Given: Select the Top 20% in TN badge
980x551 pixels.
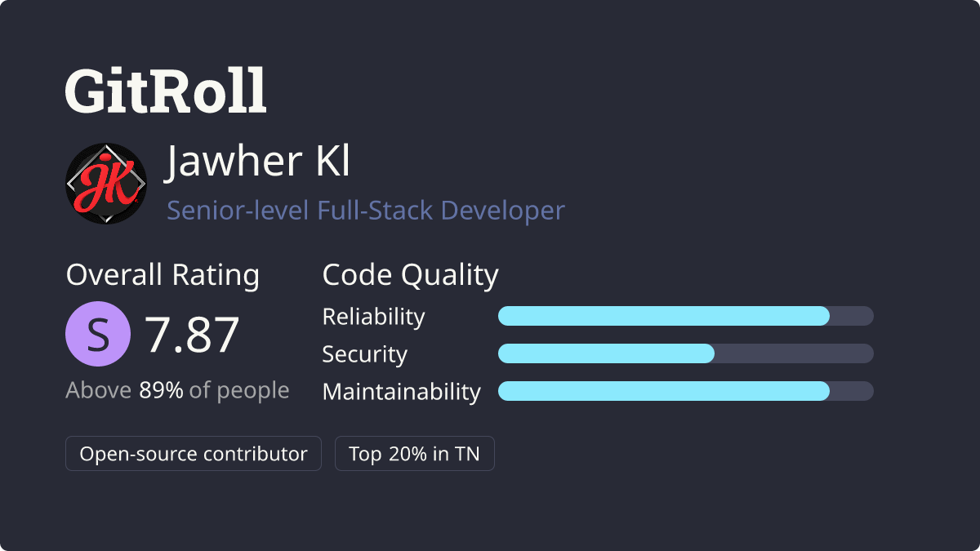Looking at the screenshot, I should tap(414, 454).
